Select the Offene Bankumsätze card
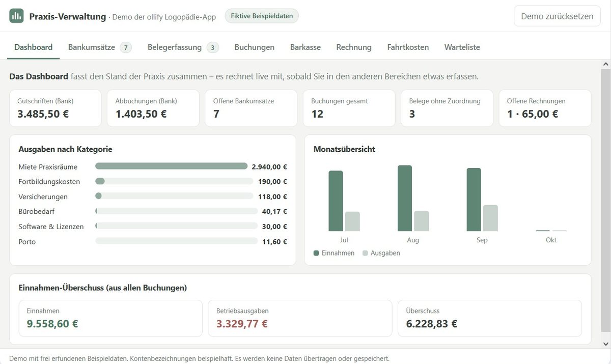Viewport: 611px width, 364px height. (251, 108)
